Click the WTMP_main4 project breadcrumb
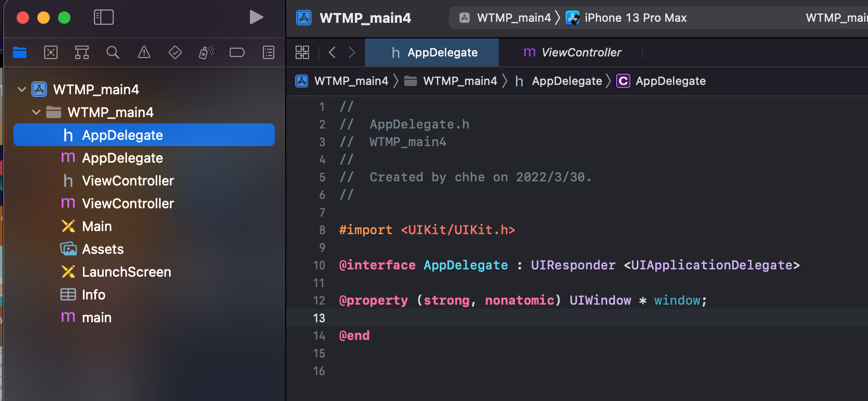Screen dimensions: 868x401 click(342, 81)
